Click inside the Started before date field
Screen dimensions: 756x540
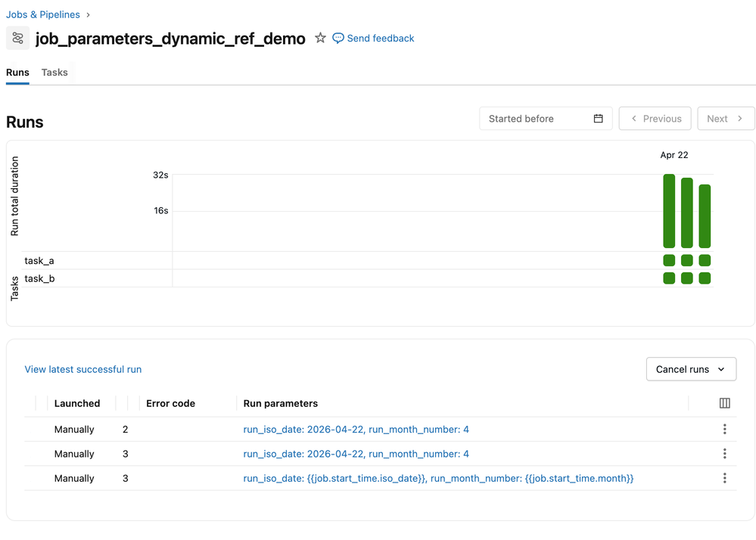coord(530,118)
